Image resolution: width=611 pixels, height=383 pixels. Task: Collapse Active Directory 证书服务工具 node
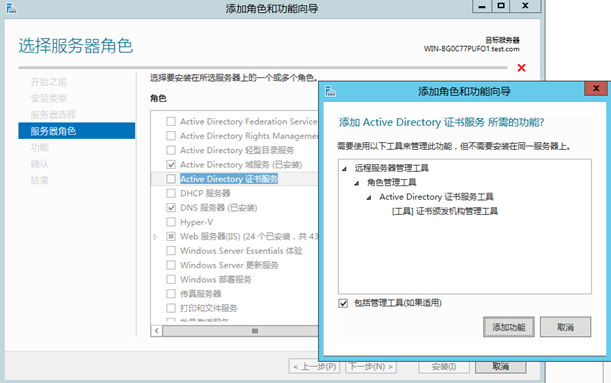point(369,198)
